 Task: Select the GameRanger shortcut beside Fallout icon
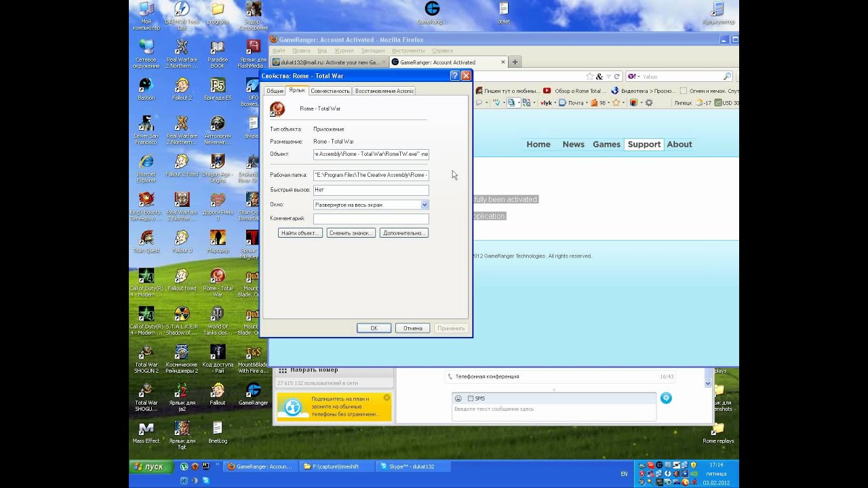tap(253, 394)
